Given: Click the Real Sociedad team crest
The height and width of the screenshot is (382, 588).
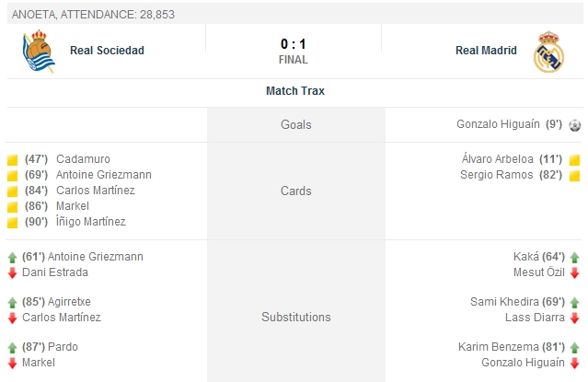Looking at the screenshot, I should pos(40,52).
